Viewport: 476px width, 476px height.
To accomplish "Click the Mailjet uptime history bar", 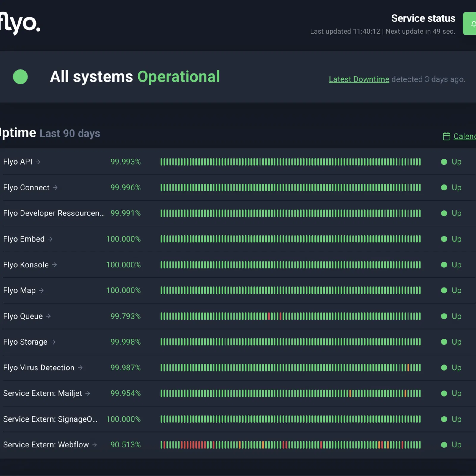I will (x=291, y=393).
